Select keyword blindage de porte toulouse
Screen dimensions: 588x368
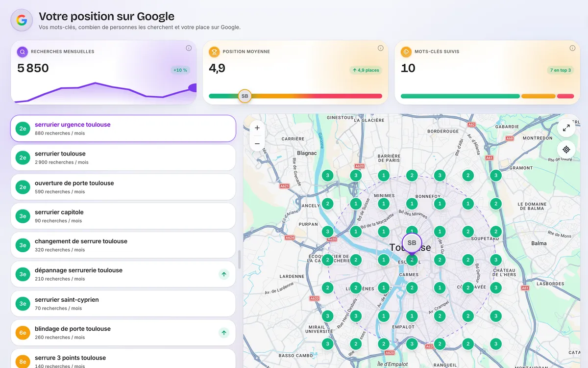click(x=123, y=333)
